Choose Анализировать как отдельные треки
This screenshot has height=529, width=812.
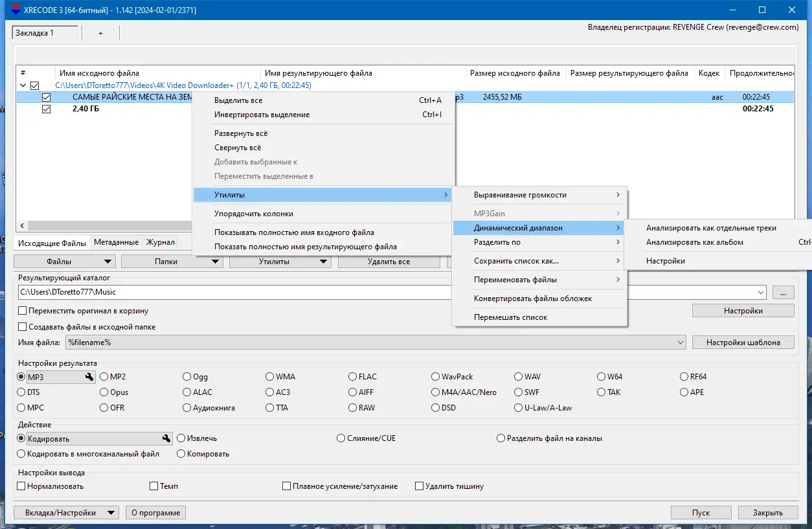pyautogui.click(x=718, y=228)
